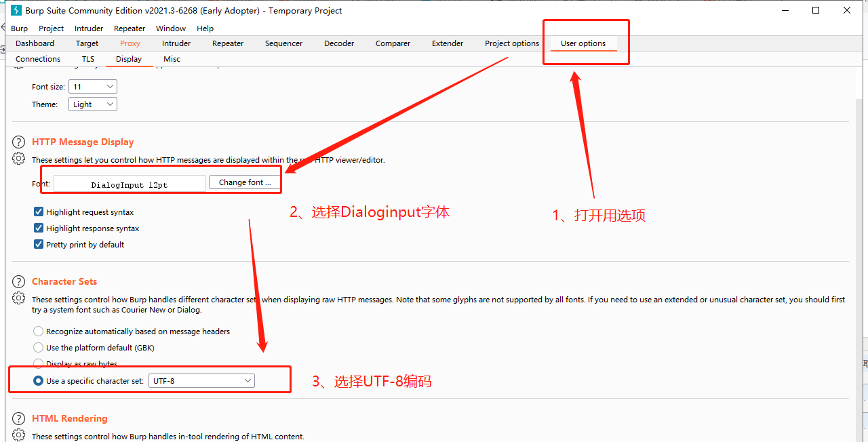Screen dimensions: 868x442
Task: Open the Help menu
Action: 205,28
